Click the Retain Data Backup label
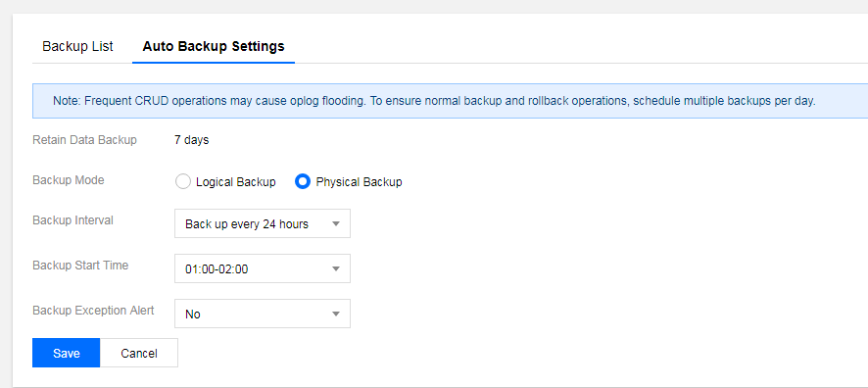 [84, 140]
